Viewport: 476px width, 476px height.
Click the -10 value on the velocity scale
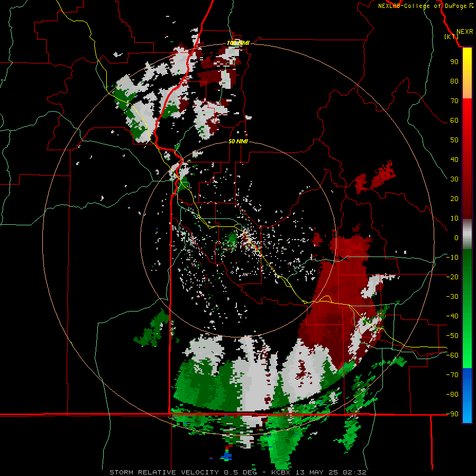pyautogui.click(x=452, y=258)
